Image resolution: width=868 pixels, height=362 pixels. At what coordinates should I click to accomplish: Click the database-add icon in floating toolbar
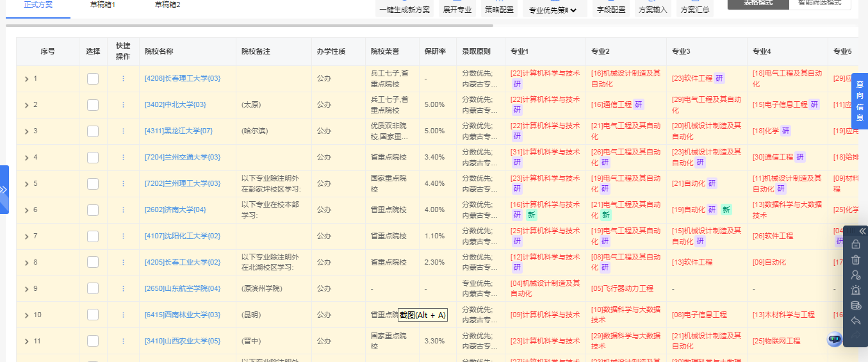click(855, 305)
